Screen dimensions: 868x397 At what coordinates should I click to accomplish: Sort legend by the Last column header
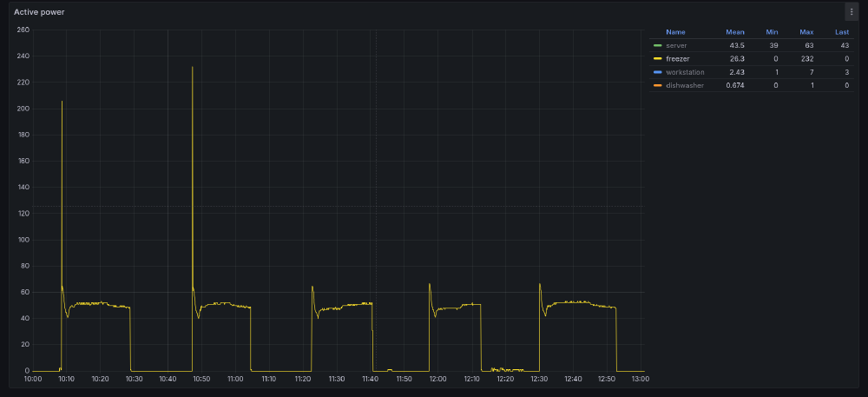coord(841,32)
